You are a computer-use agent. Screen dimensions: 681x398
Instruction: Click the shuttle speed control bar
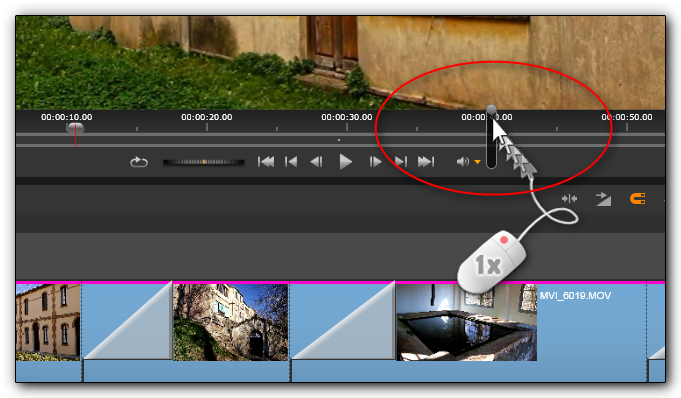204,162
